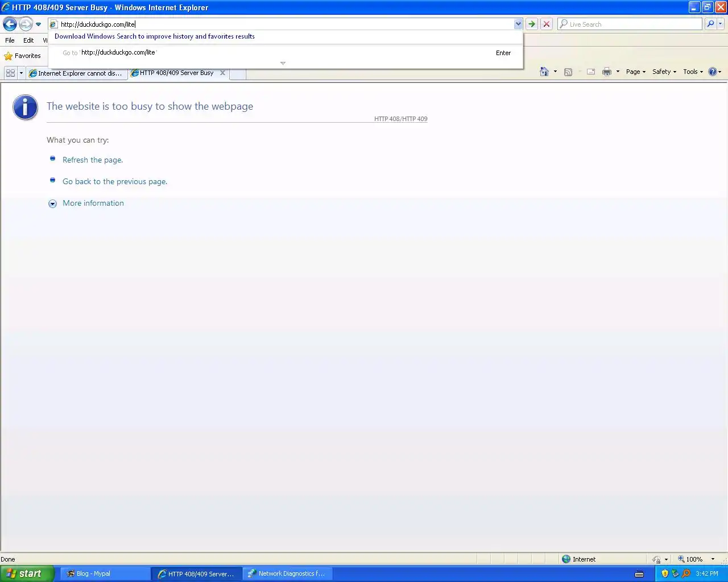Click Download Windows Search suggestion link
The width and height of the screenshot is (728, 582).
coord(155,36)
